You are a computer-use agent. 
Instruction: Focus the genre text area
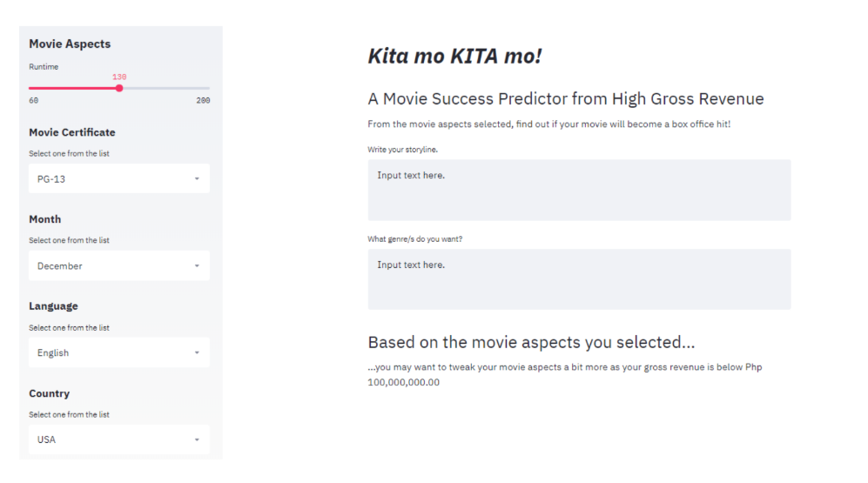pyautogui.click(x=579, y=279)
